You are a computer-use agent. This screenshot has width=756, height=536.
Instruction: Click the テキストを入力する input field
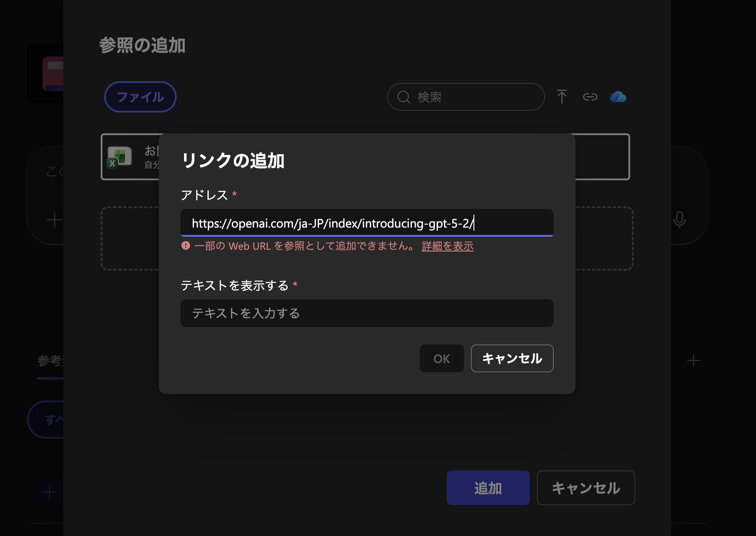367,313
